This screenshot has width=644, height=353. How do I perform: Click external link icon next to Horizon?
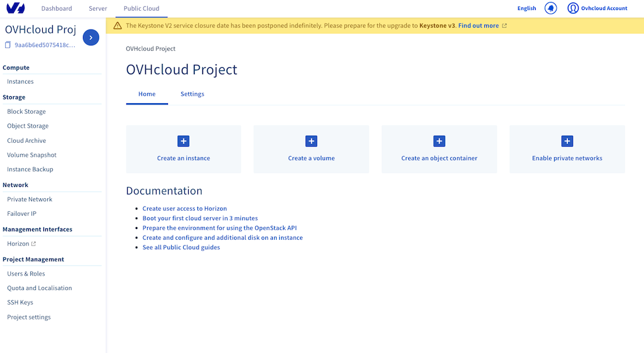click(34, 244)
